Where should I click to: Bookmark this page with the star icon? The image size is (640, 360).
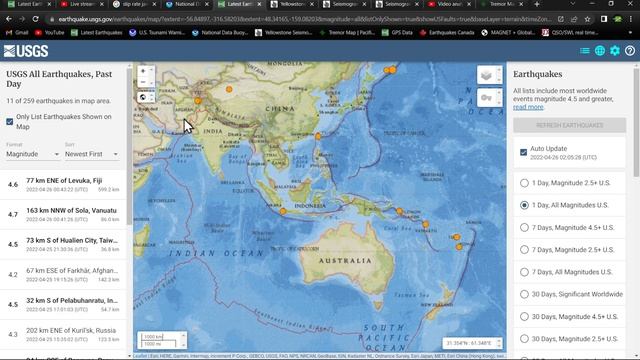587,19
